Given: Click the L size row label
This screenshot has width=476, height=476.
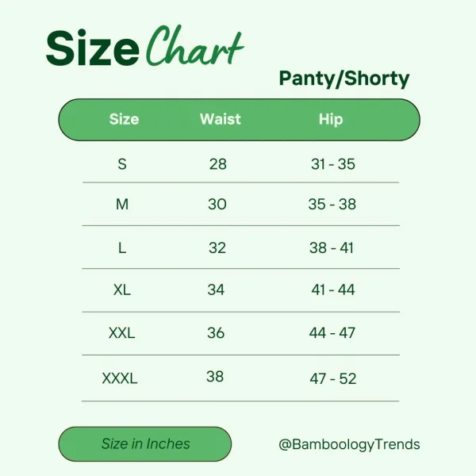Looking at the screenshot, I should 122,248.
